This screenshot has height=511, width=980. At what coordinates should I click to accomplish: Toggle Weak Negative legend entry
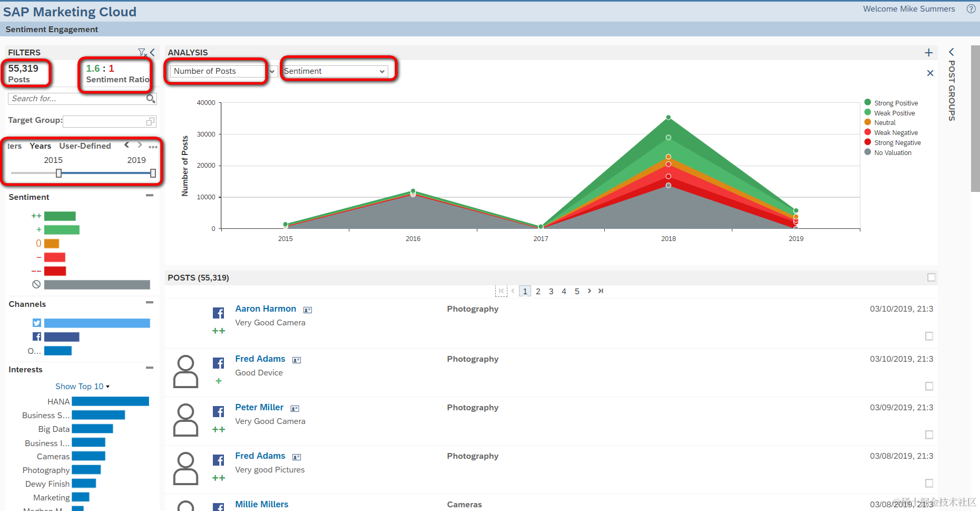(891, 133)
